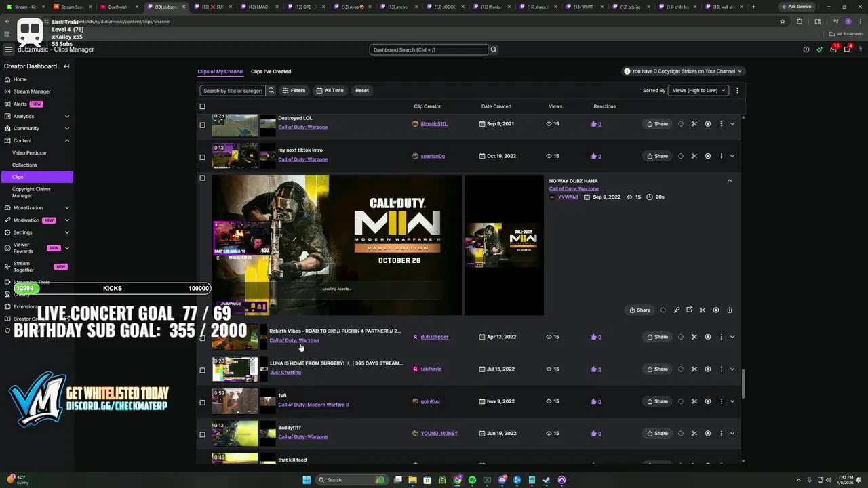Feature the expanded clip with plus-circle icon

716,310
